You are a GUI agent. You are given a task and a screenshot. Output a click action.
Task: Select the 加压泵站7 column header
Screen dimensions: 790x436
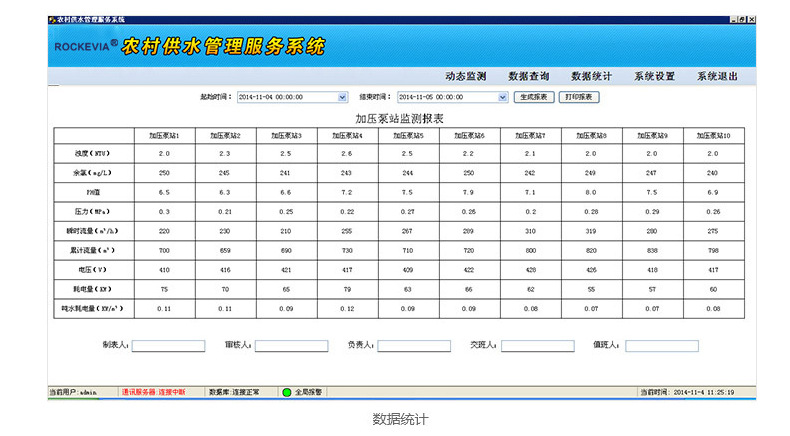[530, 136]
